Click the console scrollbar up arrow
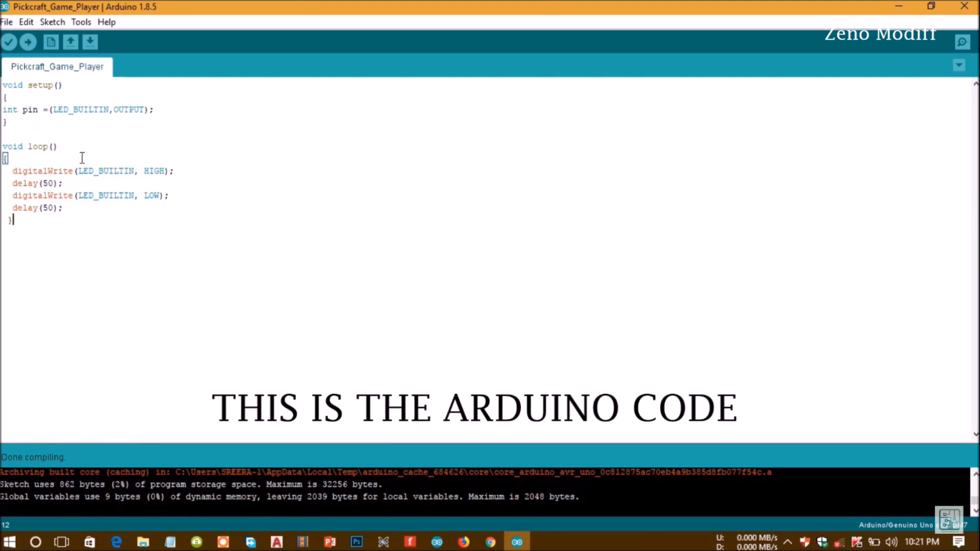Image resolution: width=980 pixels, height=551 pixels. 974,474
